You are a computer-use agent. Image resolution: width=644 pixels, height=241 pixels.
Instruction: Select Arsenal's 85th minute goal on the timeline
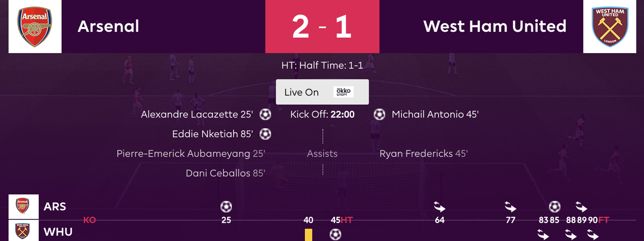(555, 206)
